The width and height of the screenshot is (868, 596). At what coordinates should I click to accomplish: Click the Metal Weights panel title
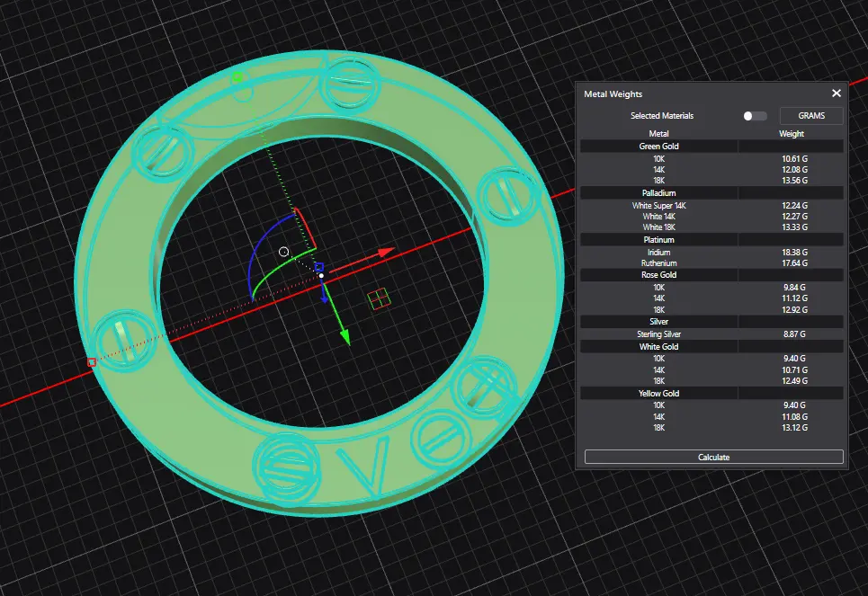pos(613,94)
